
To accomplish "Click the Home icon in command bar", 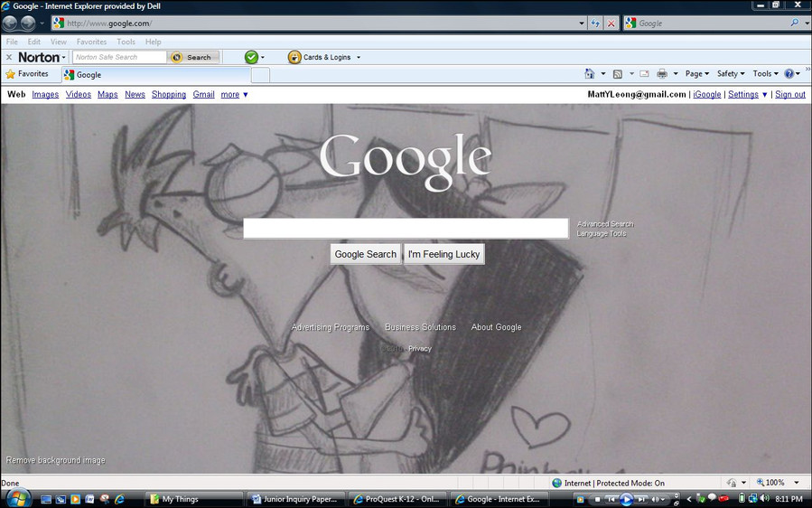I will click(589, 74).
